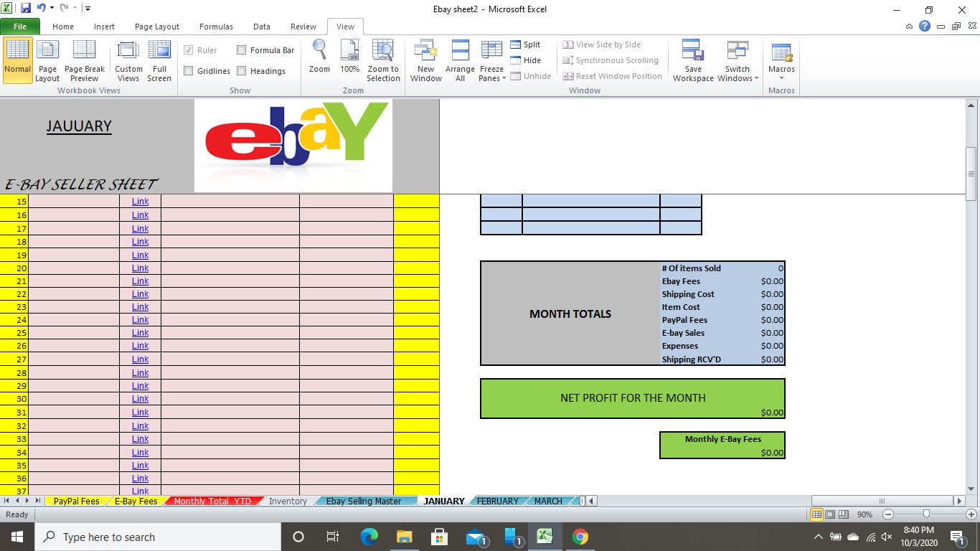Open Link in row 36
The height and width of the screenshot is (551, 980).
click(x=141, y=478)
